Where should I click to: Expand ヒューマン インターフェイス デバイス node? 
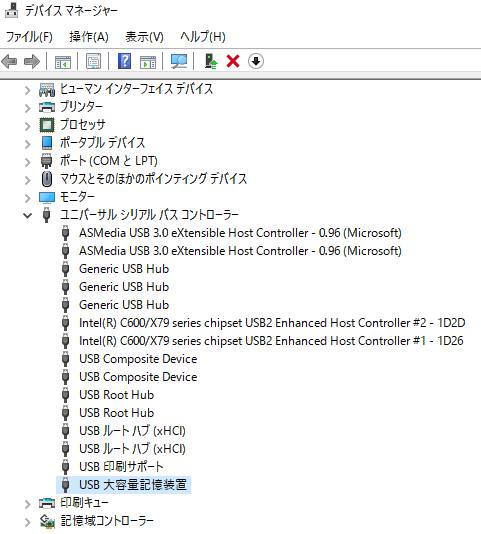(28, 90)
